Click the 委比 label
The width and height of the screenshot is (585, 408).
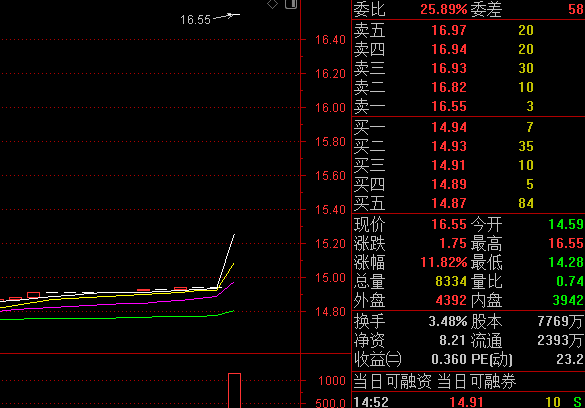click(x=369, y=9)
